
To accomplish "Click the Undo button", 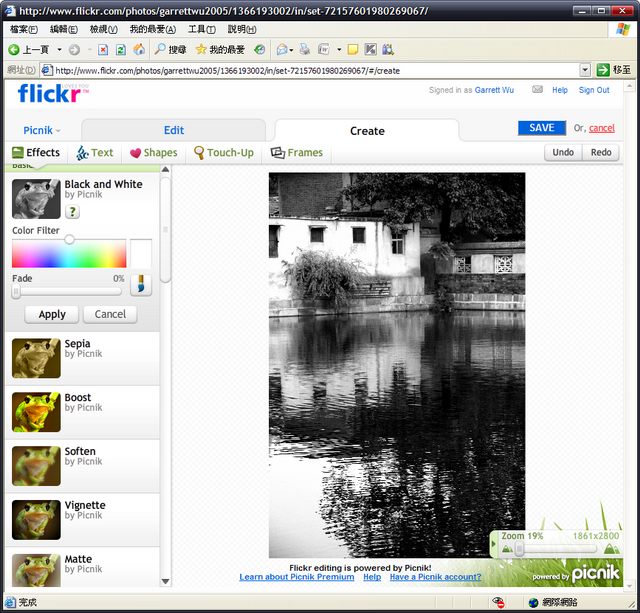I will 563,152.
